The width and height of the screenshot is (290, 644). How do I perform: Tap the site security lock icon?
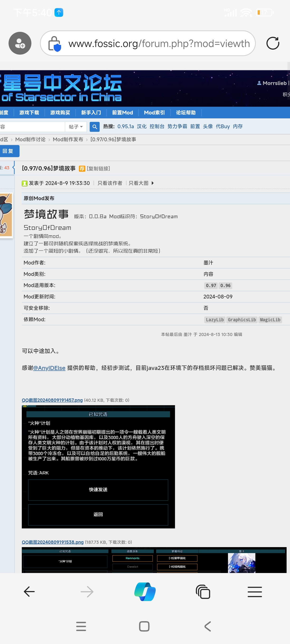(54, 44)
